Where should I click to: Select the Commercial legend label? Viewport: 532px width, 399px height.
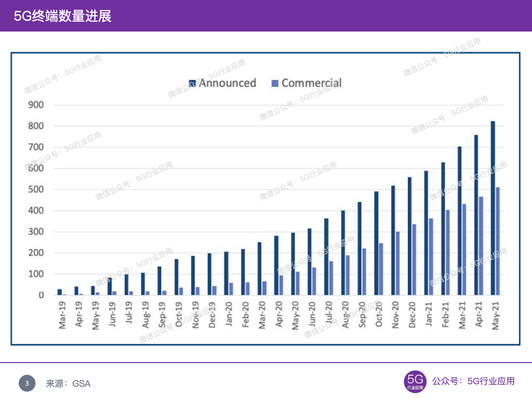[311, 83]
